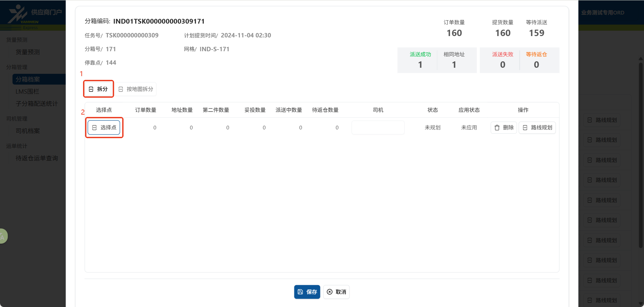
Task: Open 待返仓运单查询 page
Action: [x=36, y=158]
